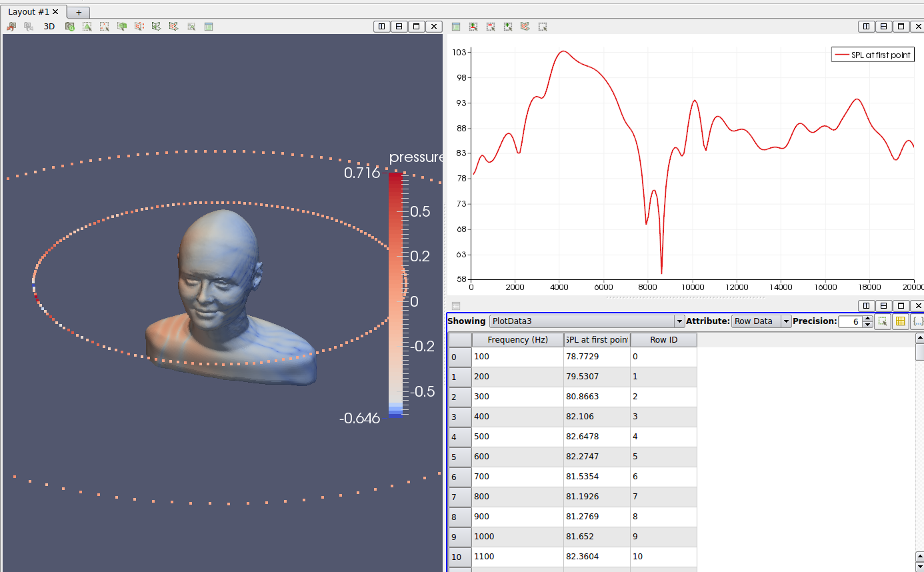Select row header 10 in the spreadsheet

(x=460, y=557)
